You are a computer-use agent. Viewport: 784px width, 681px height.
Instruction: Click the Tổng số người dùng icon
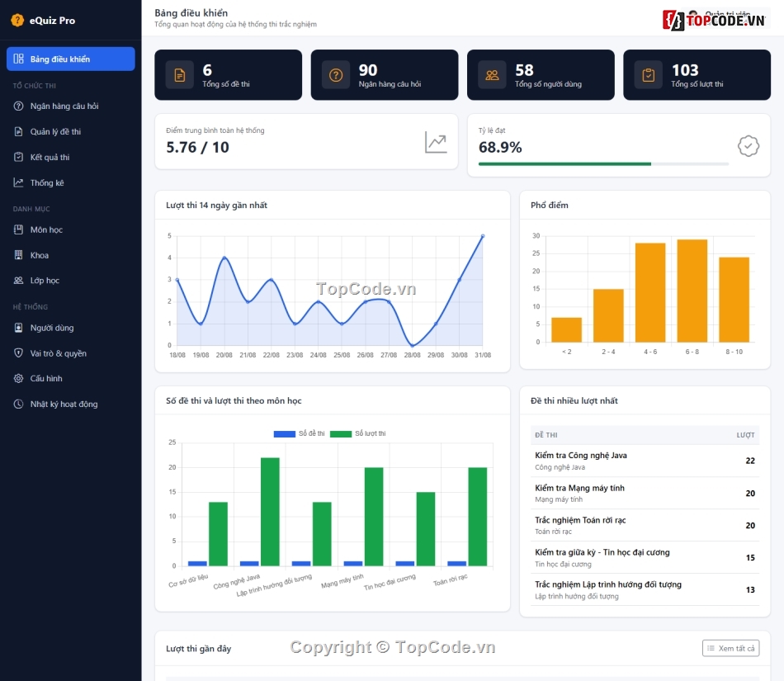(492, 75)
